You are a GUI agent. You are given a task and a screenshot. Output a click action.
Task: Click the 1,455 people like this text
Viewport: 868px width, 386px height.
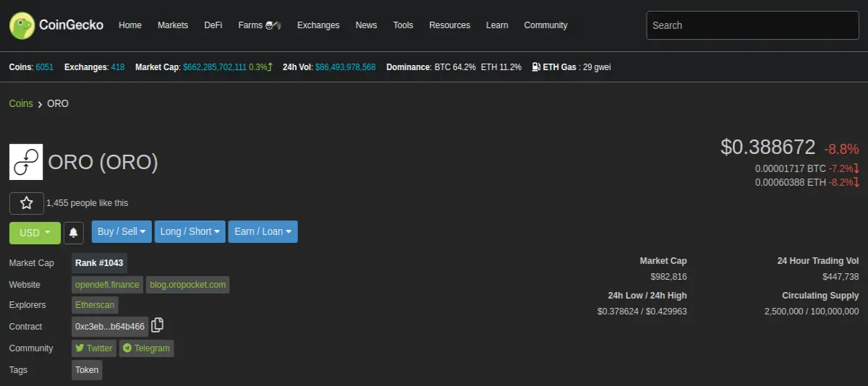[x=87, y=203]
